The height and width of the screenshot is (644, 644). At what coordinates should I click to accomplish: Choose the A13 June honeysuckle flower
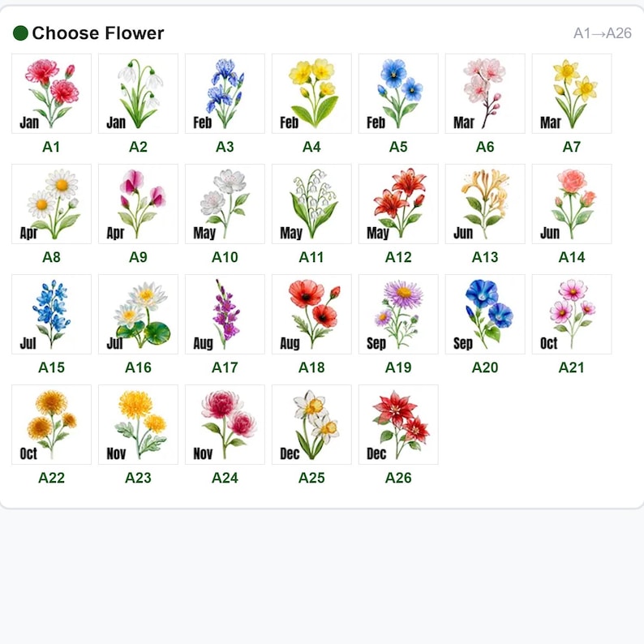pos(485,204)
